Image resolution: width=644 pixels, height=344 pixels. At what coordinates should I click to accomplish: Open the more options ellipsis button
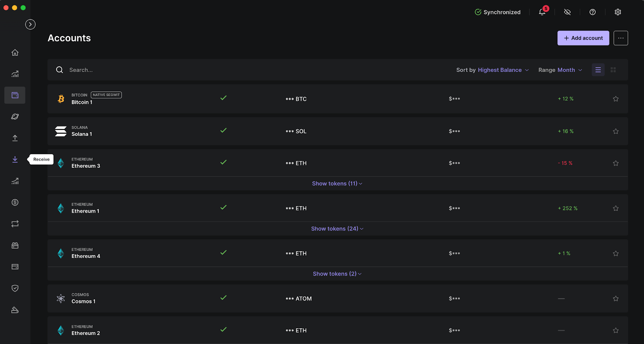(620, 38)
